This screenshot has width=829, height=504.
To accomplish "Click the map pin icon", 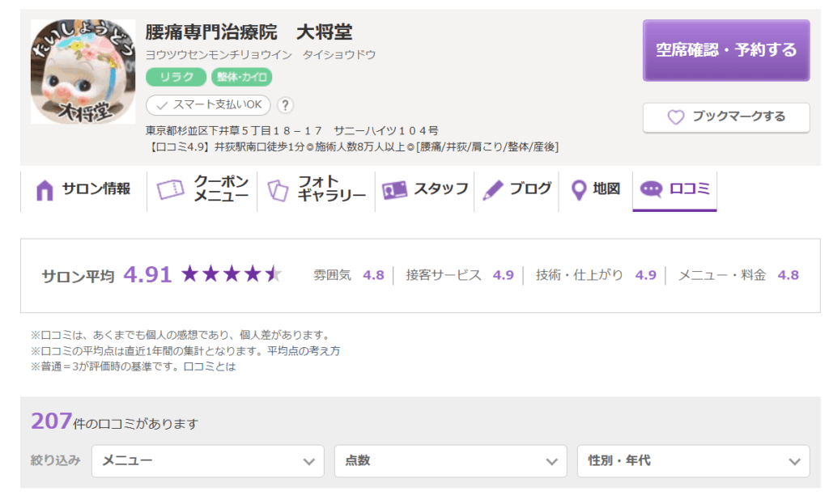I will (x=578, y=190).
